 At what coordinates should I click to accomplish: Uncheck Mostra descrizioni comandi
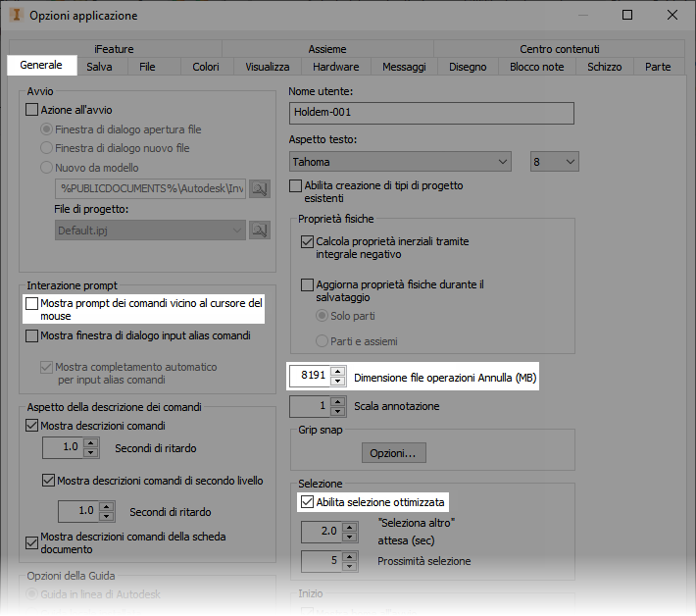click(x=31, y=426)
